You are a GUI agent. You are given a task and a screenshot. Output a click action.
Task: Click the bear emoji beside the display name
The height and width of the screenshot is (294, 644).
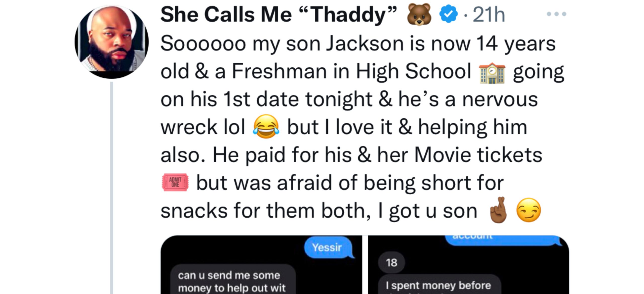click(419, 15)
